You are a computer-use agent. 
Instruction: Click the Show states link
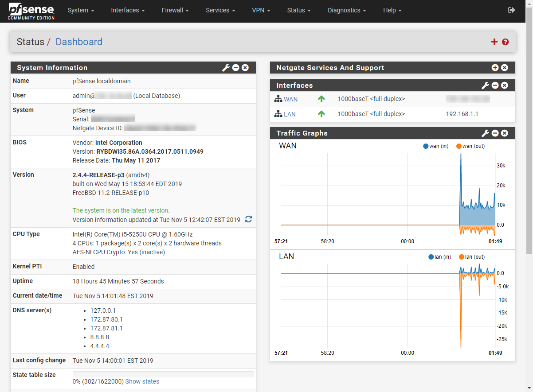click(x=142, y=381)
